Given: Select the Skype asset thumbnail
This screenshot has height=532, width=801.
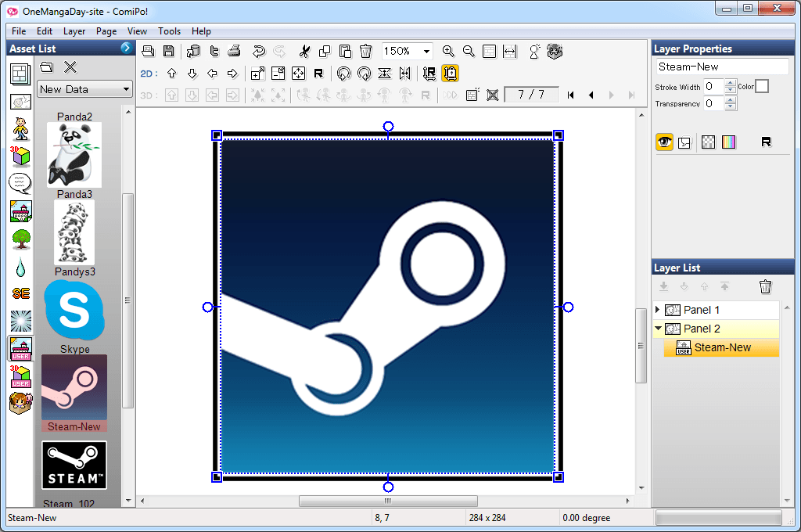Looking at the screenshot, I should tap(74, 311).
